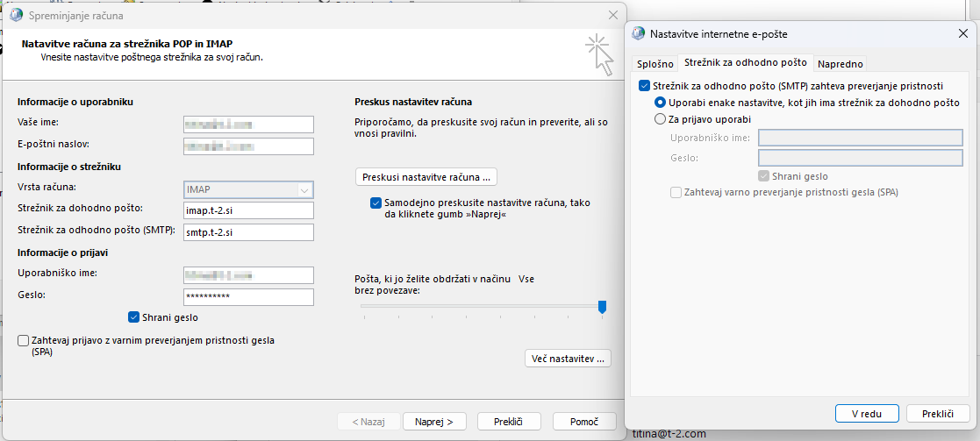The height and width of the screenshot is (441, 980).
Task: Uncheck Samodejno preskusite nastavitve računa checkbox
Action: [x=376, y=203]
